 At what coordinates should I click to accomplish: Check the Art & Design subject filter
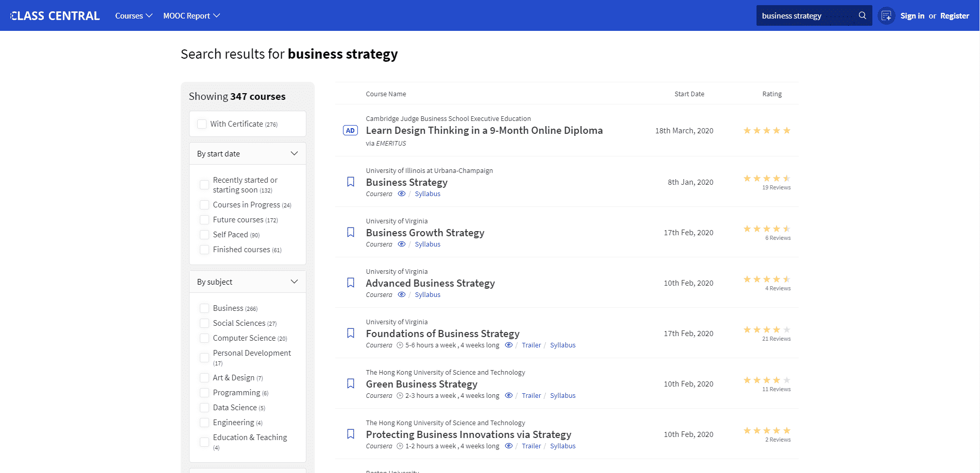(x=204, y=378)
